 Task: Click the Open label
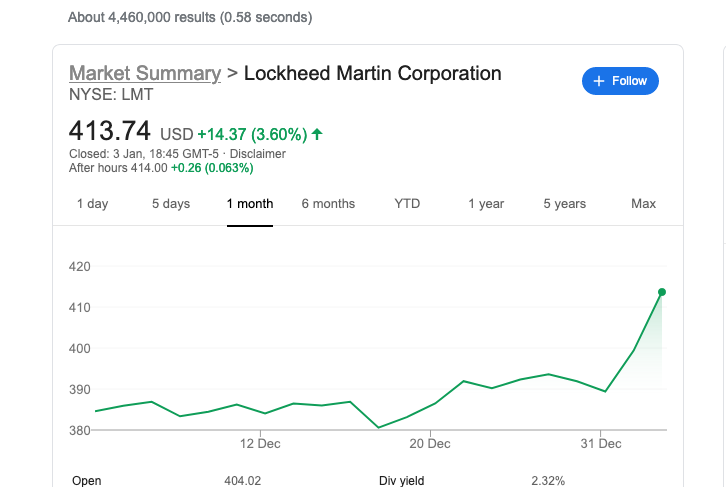tap(87, 481)
